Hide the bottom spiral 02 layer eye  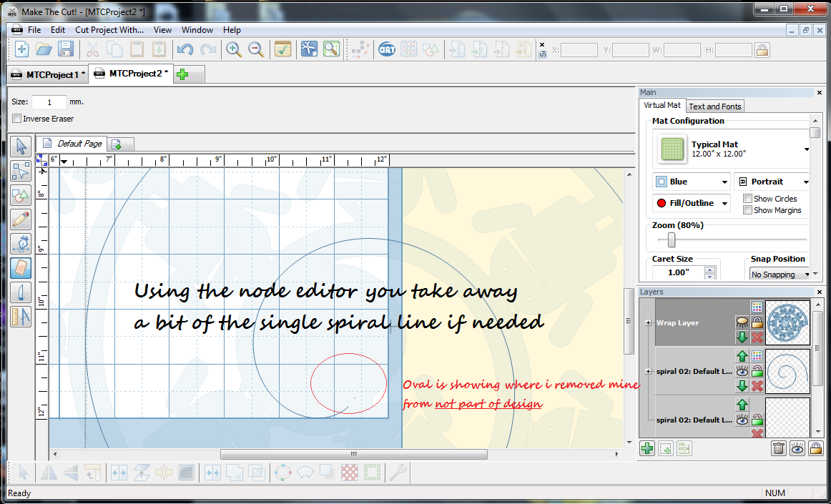pyautogui.click(x=742, y=420)
